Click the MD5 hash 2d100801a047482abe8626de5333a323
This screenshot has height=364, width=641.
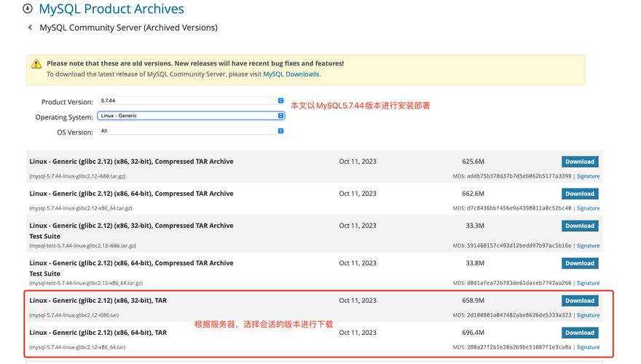[519, 315]
